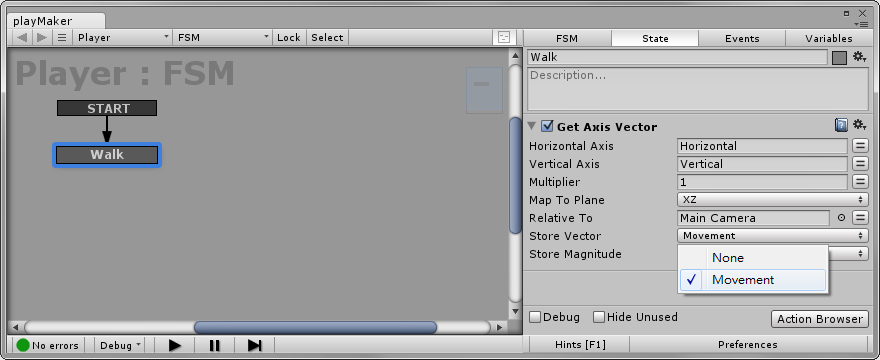880x360 pixels.
Task: Switch to the Variables tab
Action: pyautogui.click(x=828, y=38)
